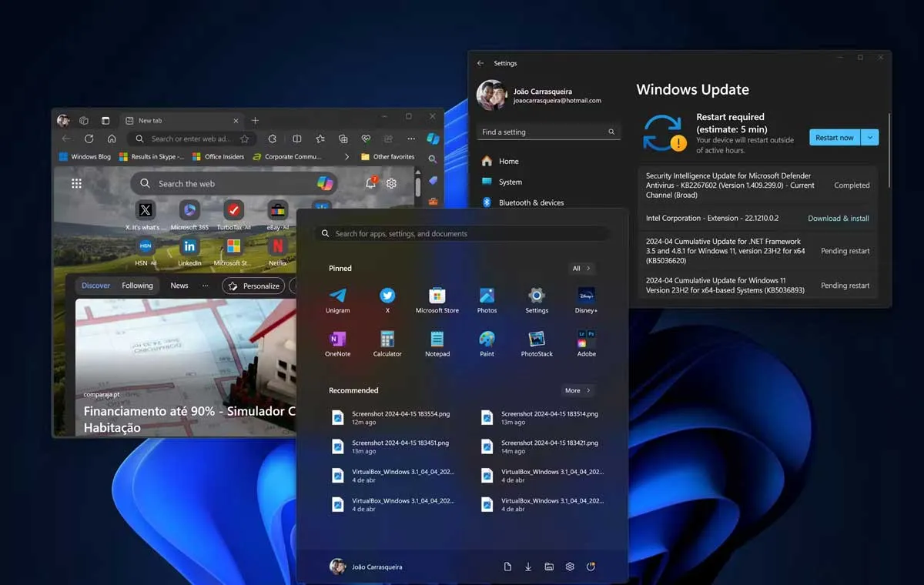Open Edge Extensions puzzle icon
This screenshot has height=585, width=924.
click(x=273, y=139)
